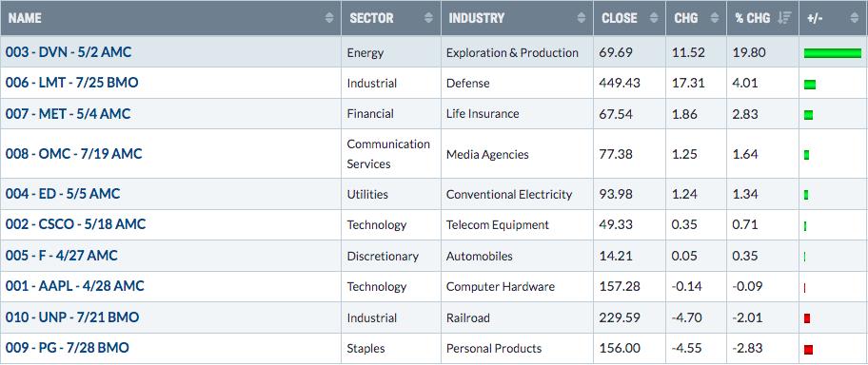Click CLOSE column sort arrows

point(654,18)
